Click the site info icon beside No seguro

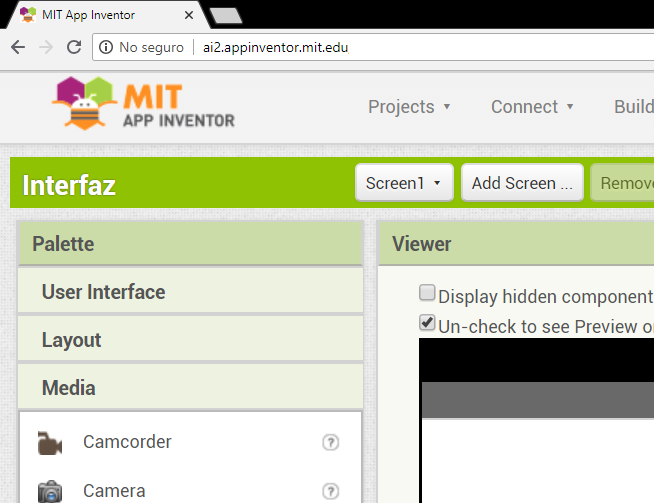pyautogui.click(x=106, y=47)
